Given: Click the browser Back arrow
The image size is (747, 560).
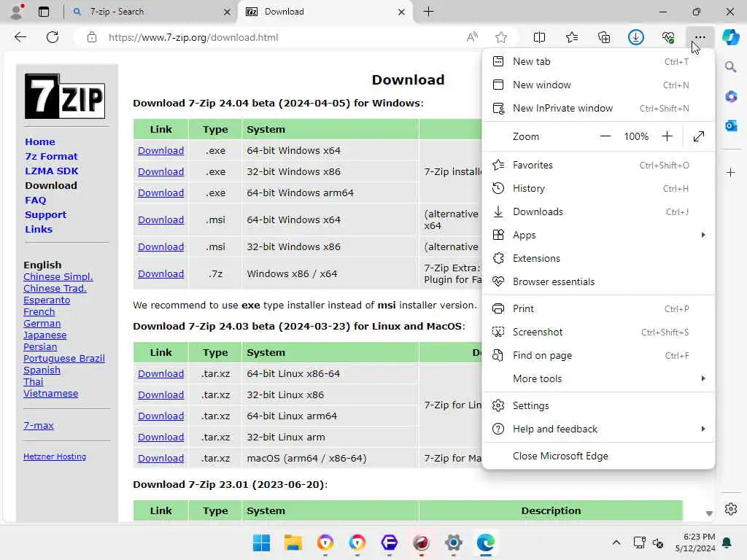Looking at the screenshot, I should [20, 37].
